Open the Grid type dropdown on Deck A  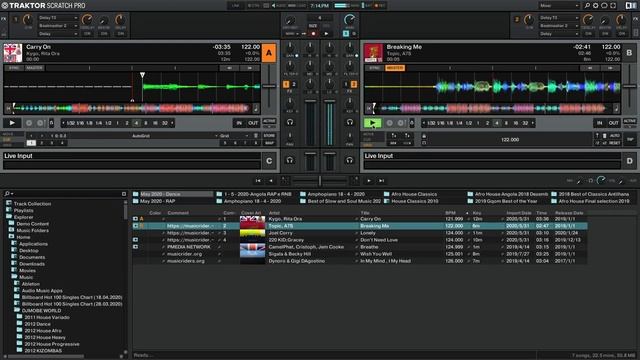234,136
